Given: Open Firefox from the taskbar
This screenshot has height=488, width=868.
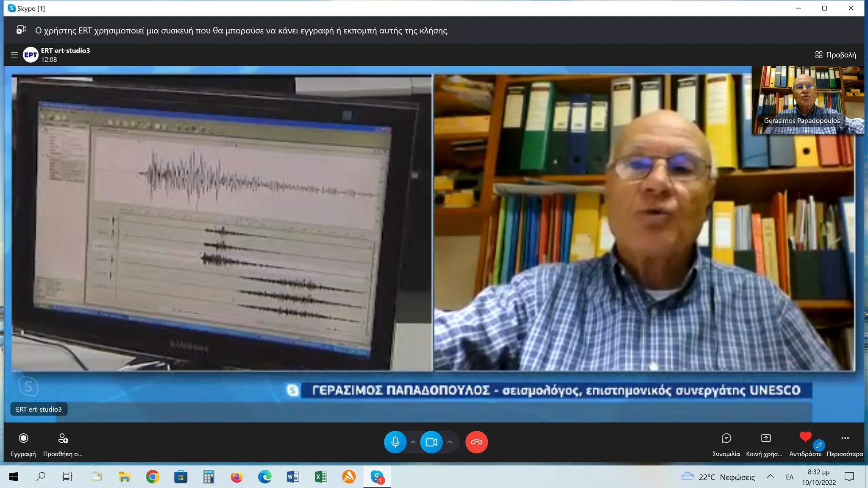Looking at the screenshot, I should coord(236,477).
